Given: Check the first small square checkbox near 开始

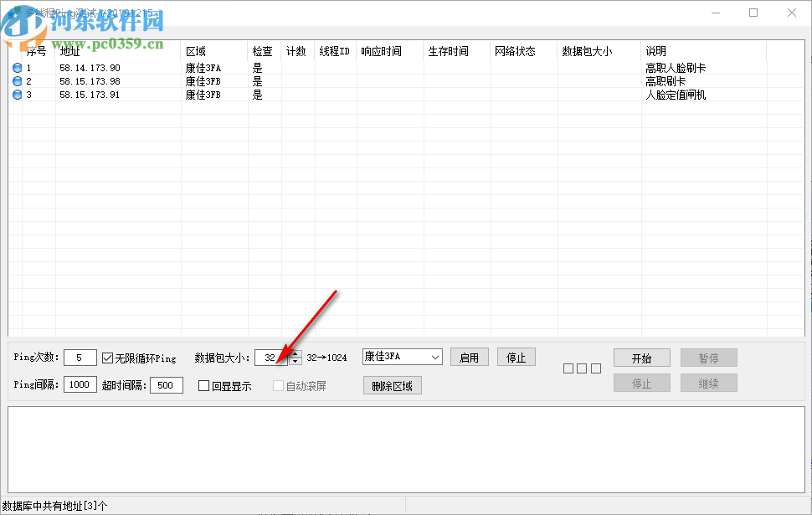Looking at the screenshot, I should [568, 368].
